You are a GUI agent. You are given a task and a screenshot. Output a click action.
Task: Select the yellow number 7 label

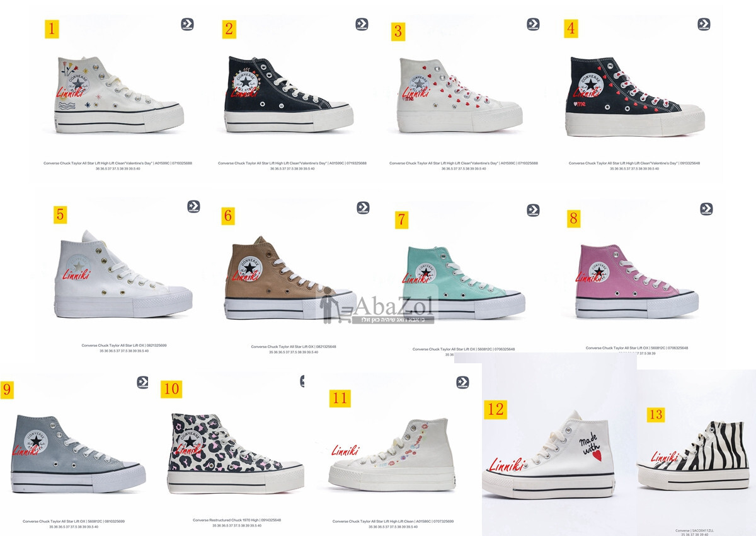click(x=402, y=219)
